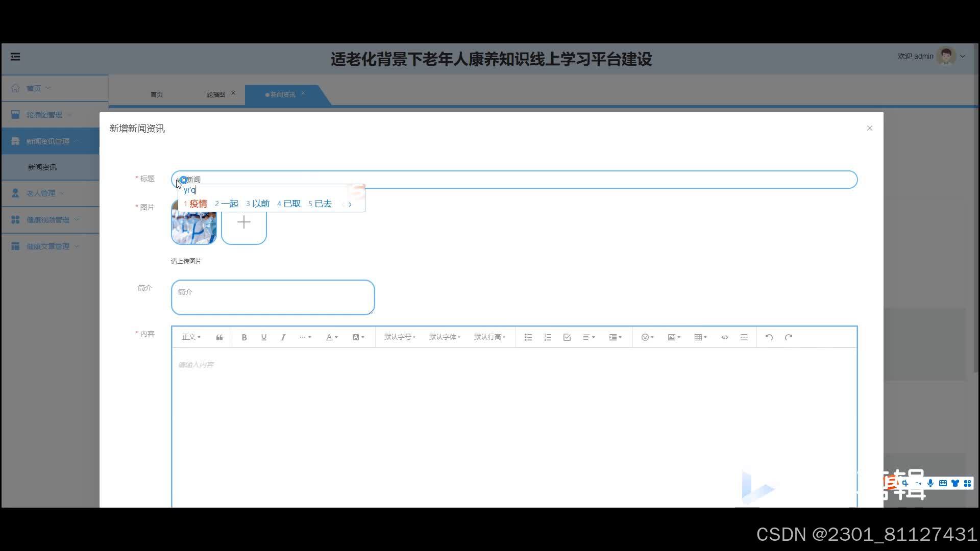Switch to the 轮播图 tab
Screen dimensions: 980x551
(216, 94)
